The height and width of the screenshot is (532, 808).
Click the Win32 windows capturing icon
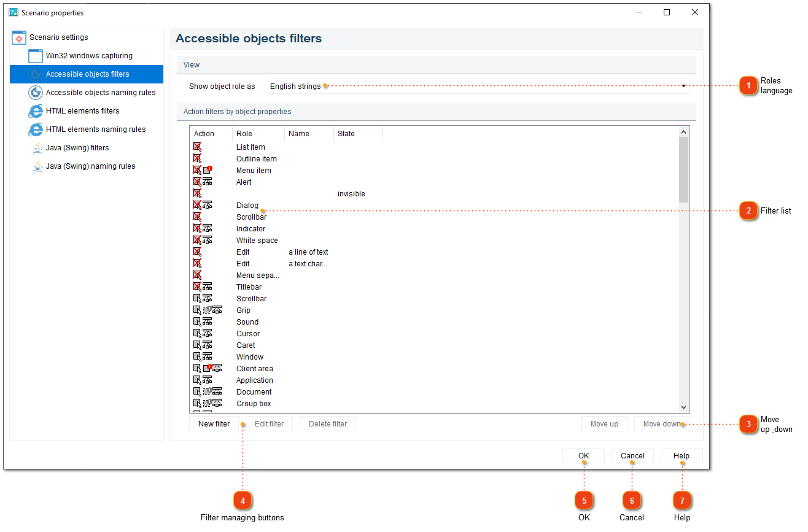point(36,56)
